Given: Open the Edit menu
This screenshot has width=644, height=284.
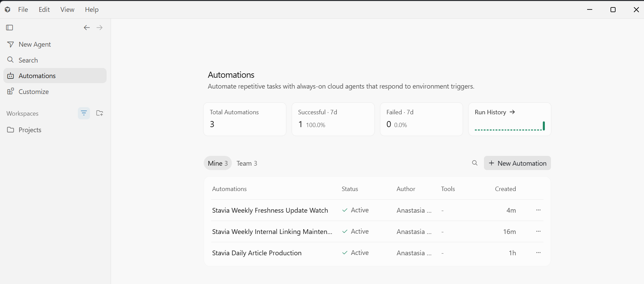Looking at the screenshot, I should [x=44, y=9].
